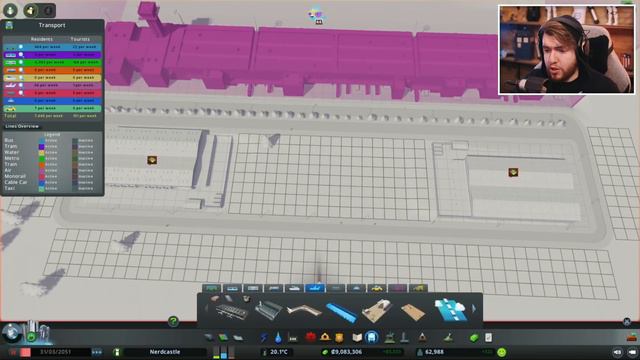
Task: Open the Lines Overview button
Action: [22, 126]
